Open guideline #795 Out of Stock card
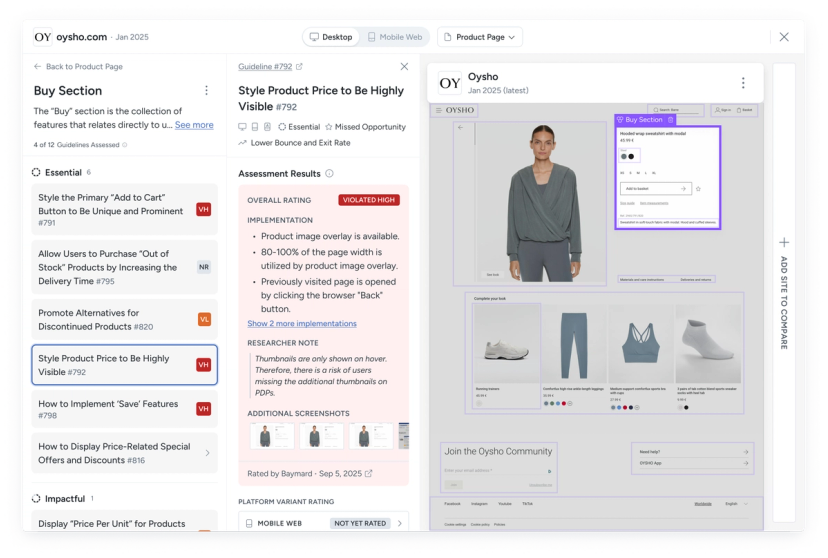Image resolution: width=828 pixels, height=558 pixels. [x=124, y=267]
